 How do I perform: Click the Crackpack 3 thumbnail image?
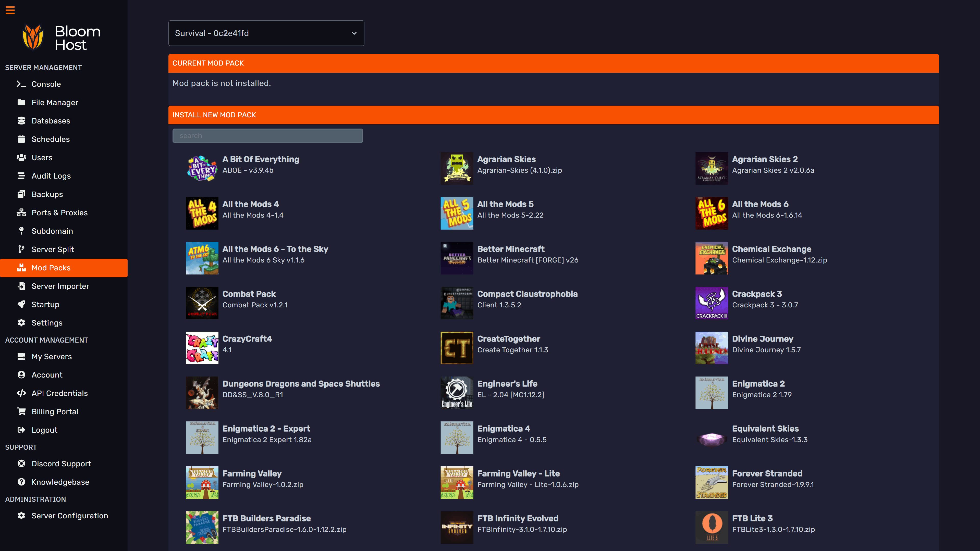[x=712, y=303]
